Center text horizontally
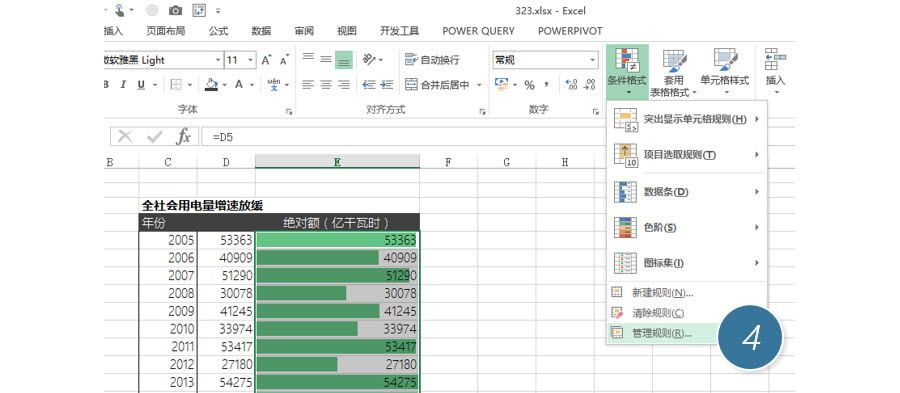The image size is (900, 393). 326,85
